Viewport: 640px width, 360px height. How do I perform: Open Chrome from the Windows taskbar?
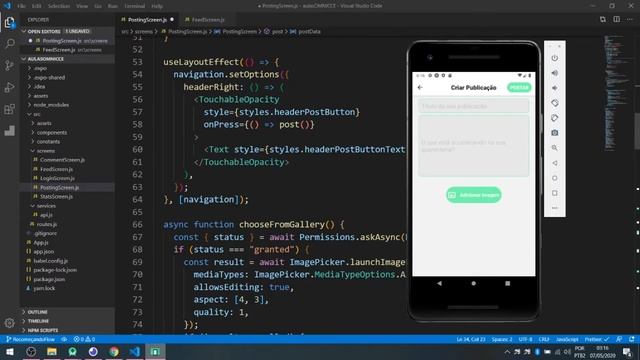pos(114,352)
